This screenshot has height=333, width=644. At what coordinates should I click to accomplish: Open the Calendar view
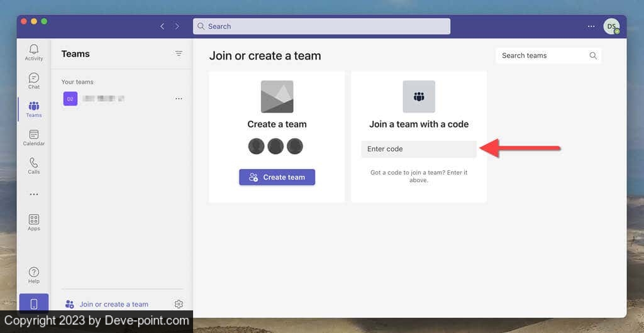click(x=34, y=138)
